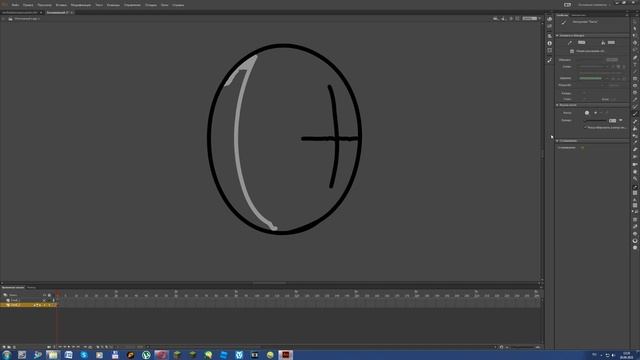Open the Файл menu
This screenshot has height=360, width=640.
[x=16, y=5]
